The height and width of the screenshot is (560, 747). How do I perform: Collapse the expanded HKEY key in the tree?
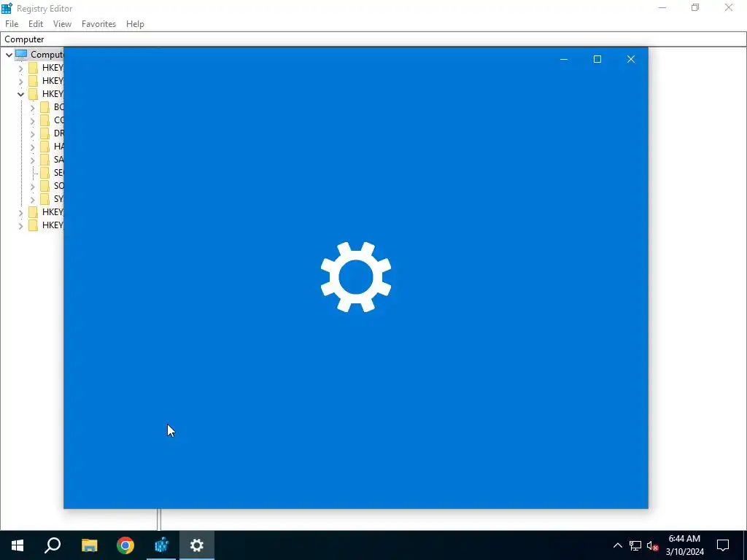[20, 94]
